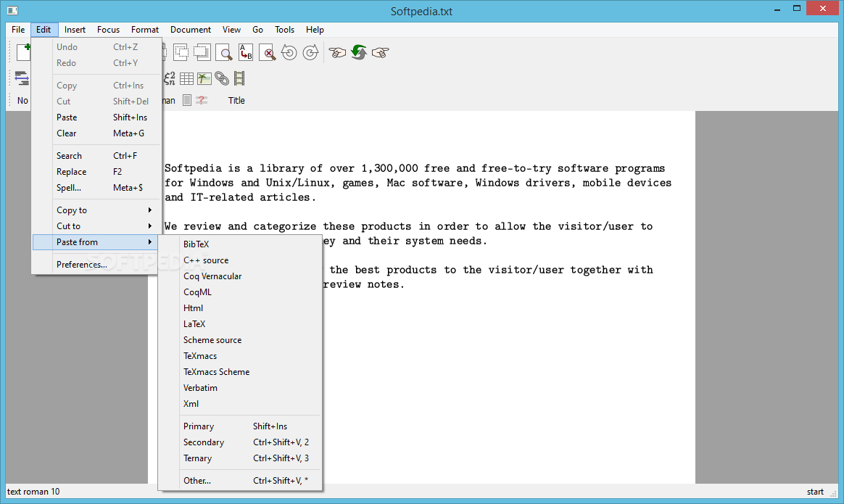
Task: Select BibTeX in Paste from submenu
Action: 240,244
